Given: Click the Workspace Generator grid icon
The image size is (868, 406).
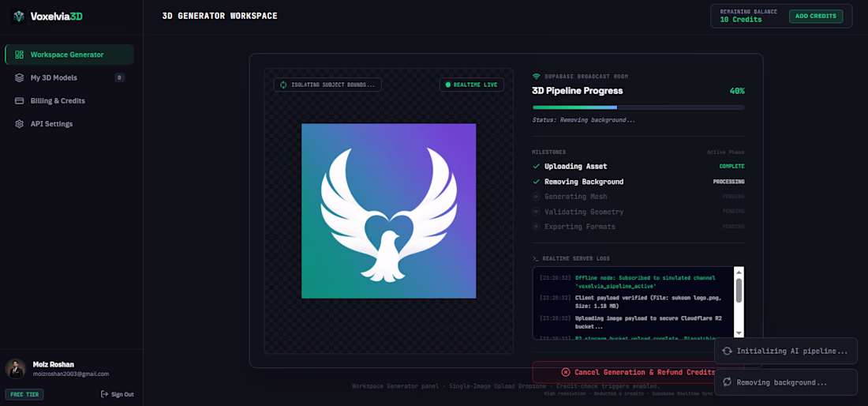Looking at the screenshot, I should [20, 55].
